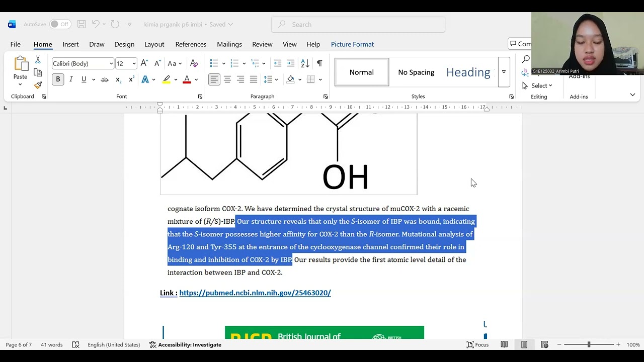Decrease paragraph indent
The image size is (644, 362).
(278, 63)
